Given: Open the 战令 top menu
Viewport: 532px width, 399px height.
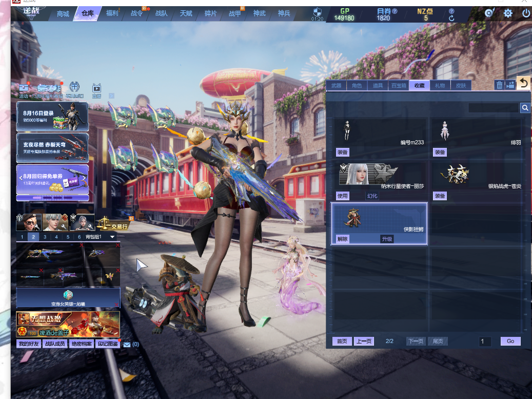Looking at the screenshot, I should click(x=137, y=13).
